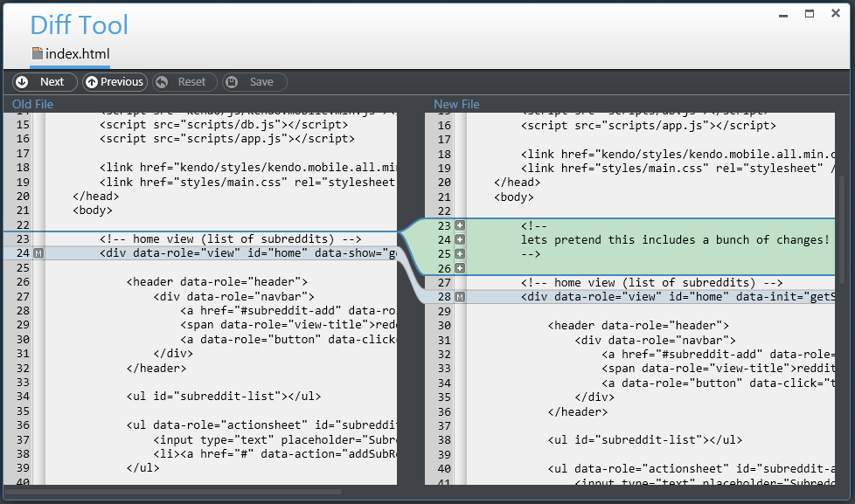Click new file line 25 closing comment arrow
This screenshot has width=855, height=504.
click(x=531, y=254)
